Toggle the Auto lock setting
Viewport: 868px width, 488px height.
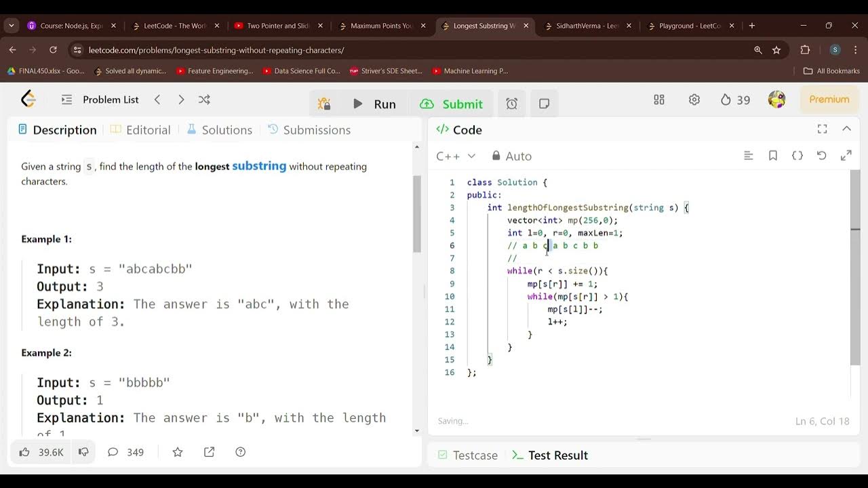coord(512,156)
